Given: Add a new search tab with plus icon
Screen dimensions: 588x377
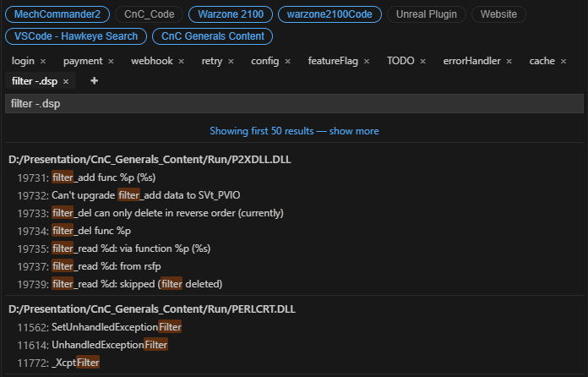Looking at the screenshot, I should (x=94, y=80).
